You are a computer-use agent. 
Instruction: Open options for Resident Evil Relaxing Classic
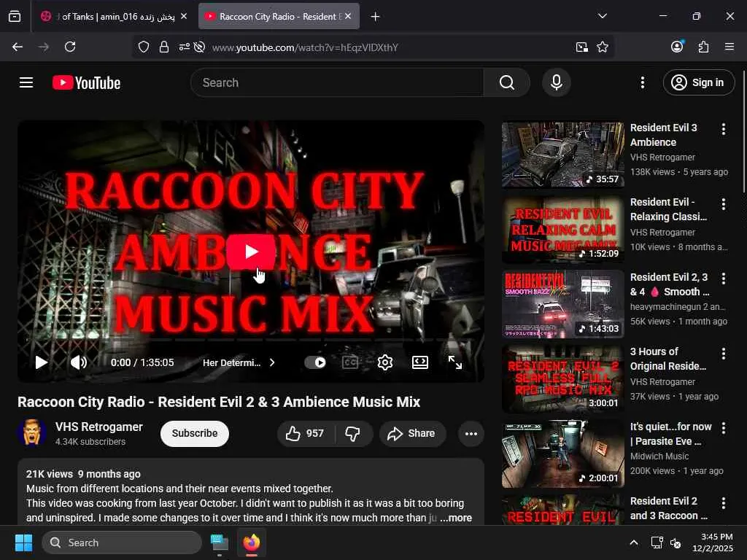pos(723,204)
